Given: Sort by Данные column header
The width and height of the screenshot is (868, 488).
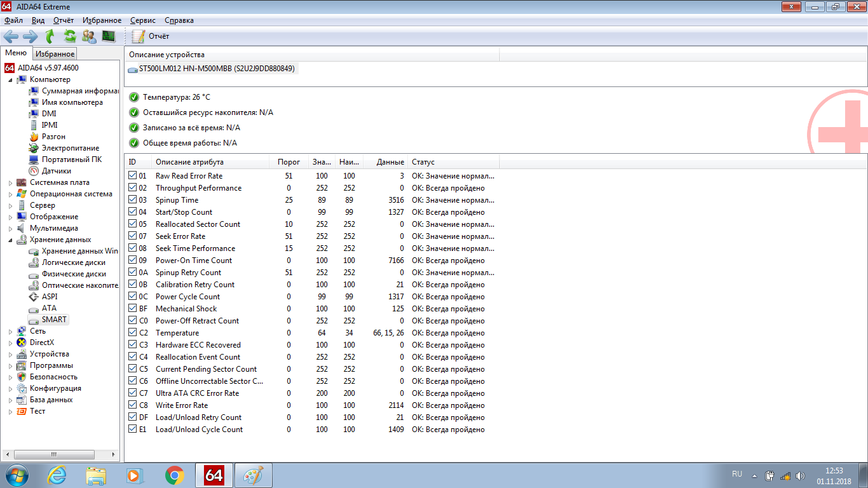Looking at the screenshot, I should [x=385, y=162].
